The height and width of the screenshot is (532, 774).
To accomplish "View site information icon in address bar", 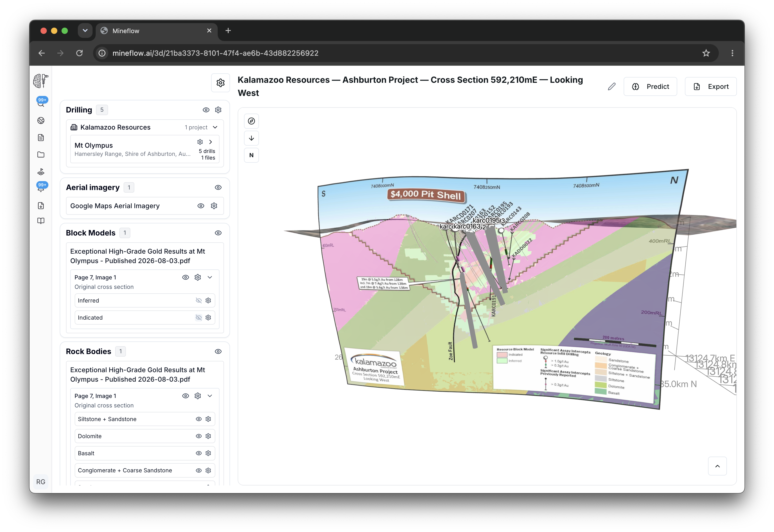I will coord(102,53).
